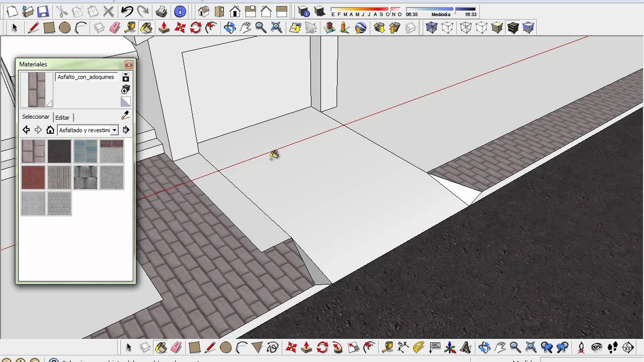The width and height of the screenshot is (644, 362).
Task: Switch to Iso view with the house icon
Action: click(x=204, y=11)
